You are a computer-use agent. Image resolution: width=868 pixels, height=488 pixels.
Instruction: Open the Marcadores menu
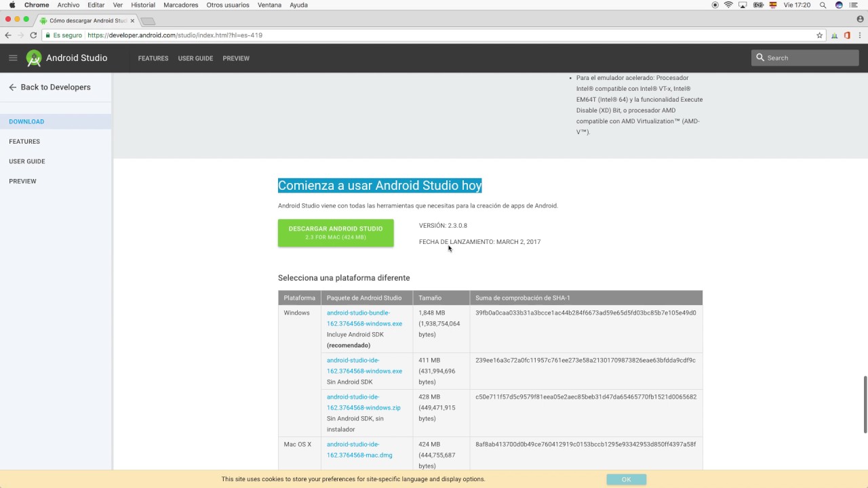click(x=180, y=5)
